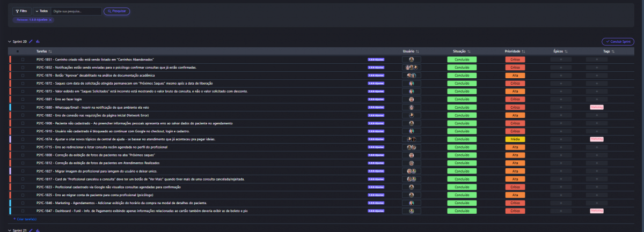Remove the Release 1.0.0-Ajustes filter chip
The height and width of the screenshot is (232, 644).
click(50, 20)
